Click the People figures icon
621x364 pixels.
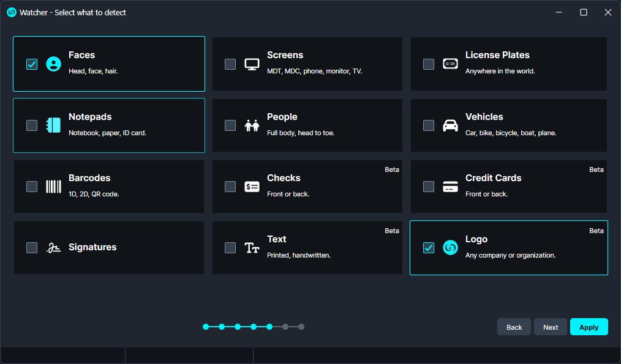252,125
